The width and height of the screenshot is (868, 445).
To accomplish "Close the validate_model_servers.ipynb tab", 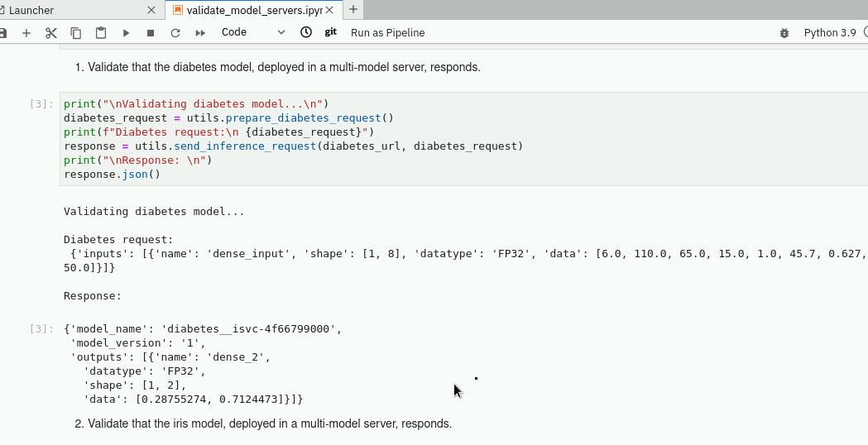I will (330, 10).
